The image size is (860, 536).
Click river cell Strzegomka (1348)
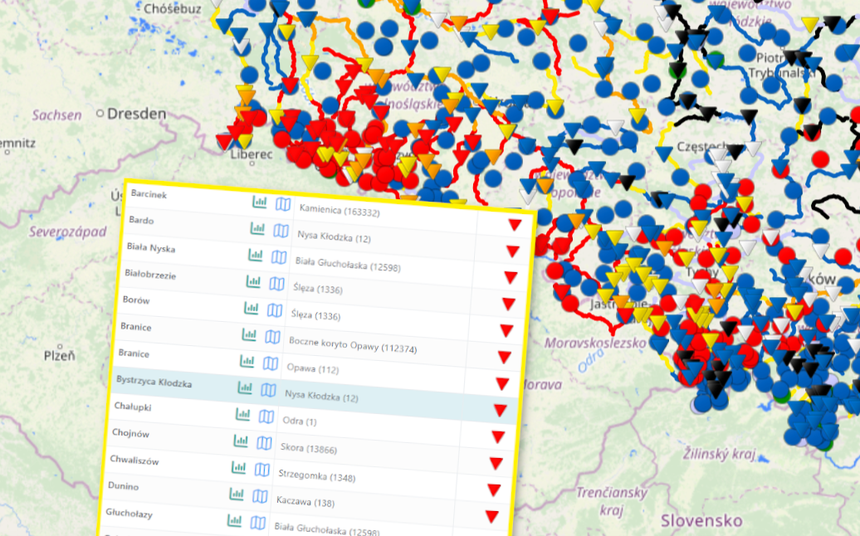[316, 475]
